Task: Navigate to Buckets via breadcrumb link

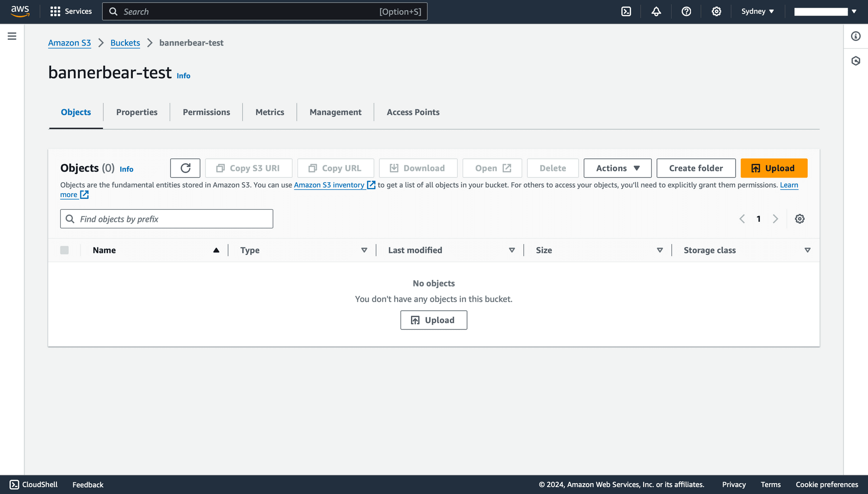Action: (125, 43)
